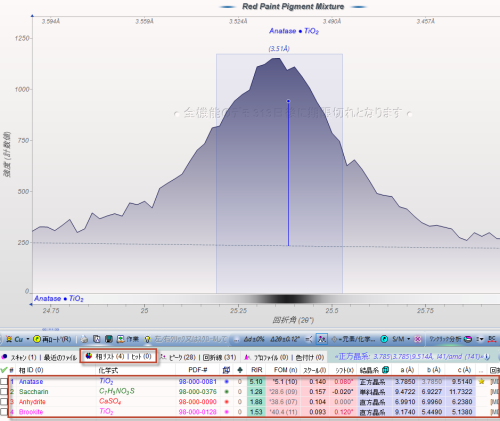Screen dimensions: 500x421
Task: Click the green checkmark column header
Action: point(4,370)
